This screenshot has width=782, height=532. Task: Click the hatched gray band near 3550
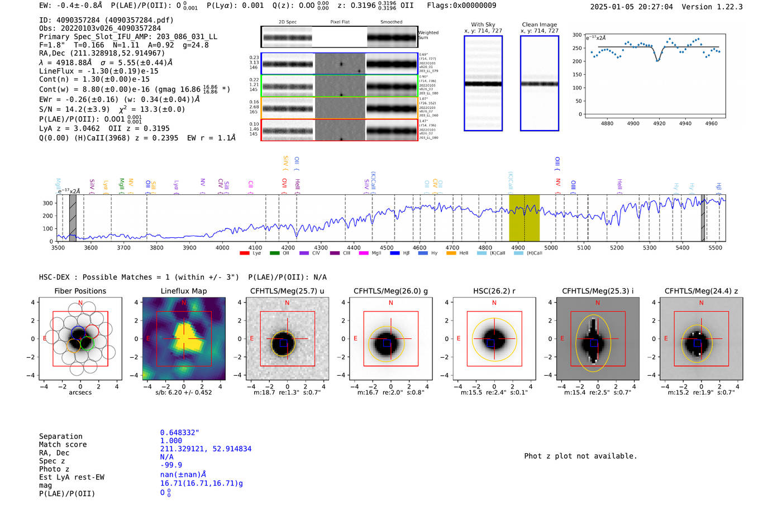(x=73, y=218)
